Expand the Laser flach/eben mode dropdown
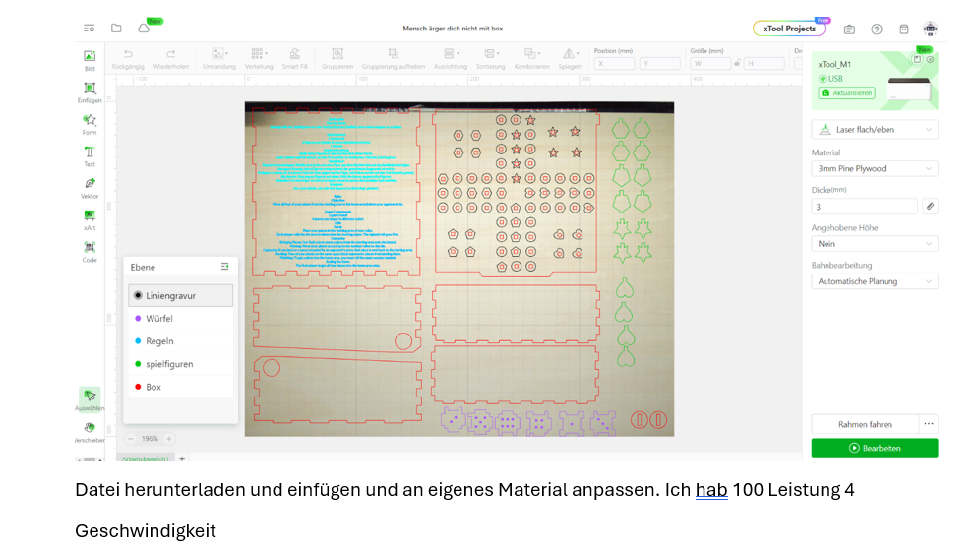This screenshot has width=980, height=549. [x=874, y=130]
